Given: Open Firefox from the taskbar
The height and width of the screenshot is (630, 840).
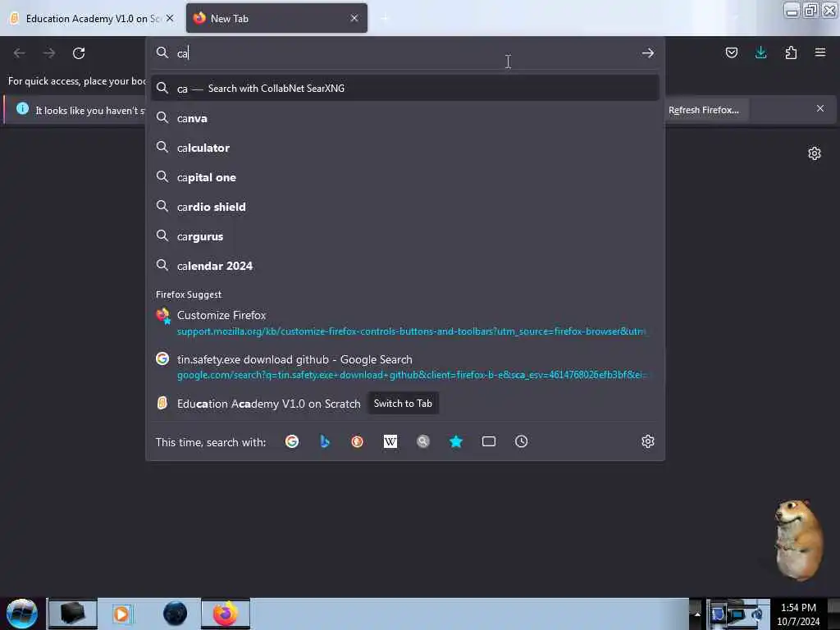Looking at the screenshot, I should (x=226, y=614).
